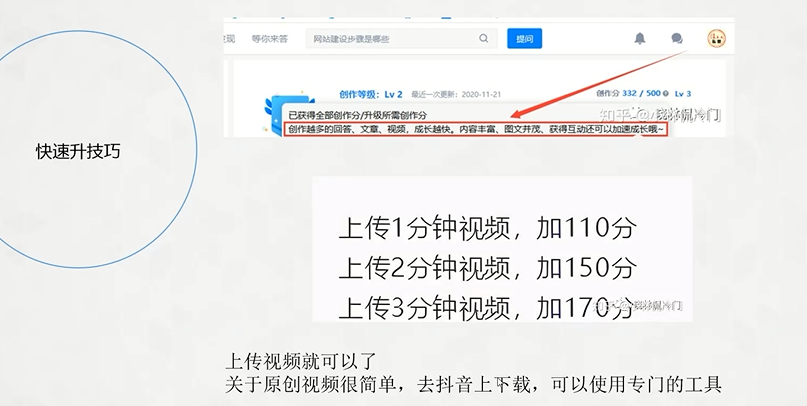Click the 快速升技巧 title
Viewport: 807px width, 406px height.
tap(78, 151)
